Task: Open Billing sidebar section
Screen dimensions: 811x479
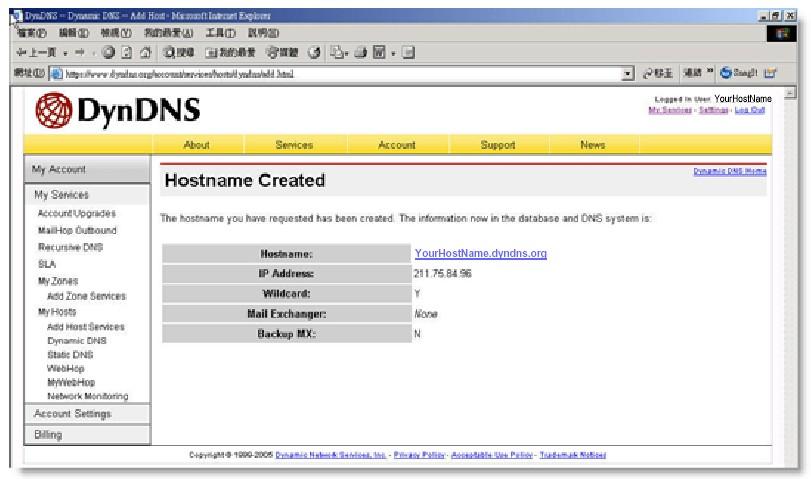Action: point(87,435)
